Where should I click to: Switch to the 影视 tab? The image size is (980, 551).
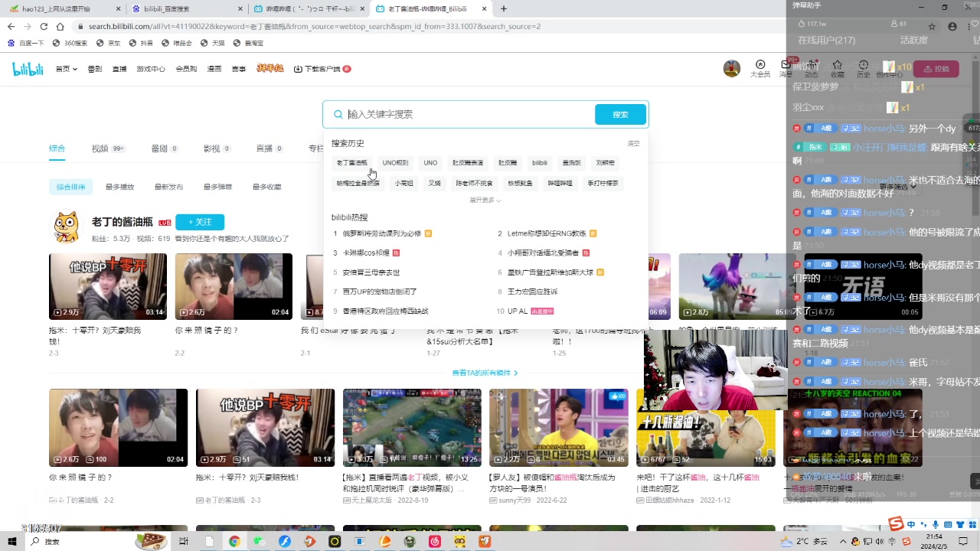coord(217,148)
